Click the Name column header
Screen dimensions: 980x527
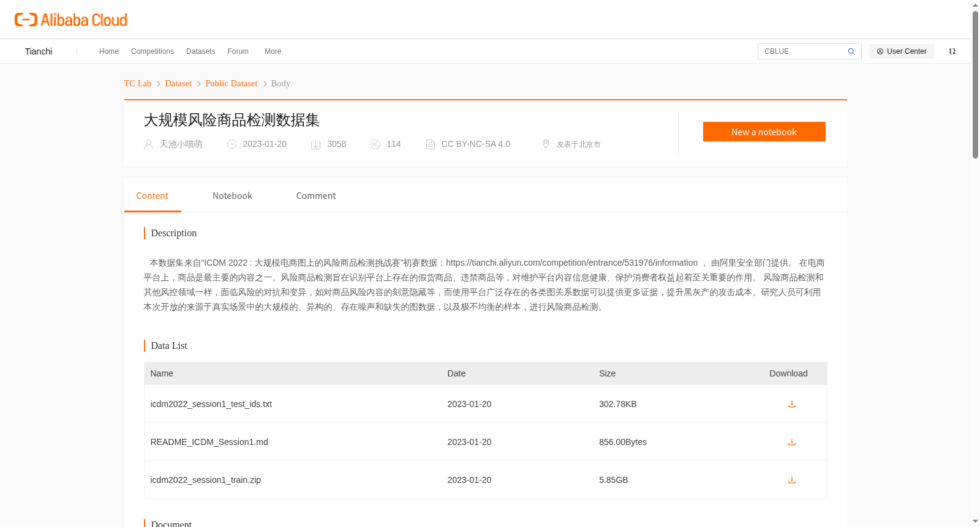(x=162, y=373)
